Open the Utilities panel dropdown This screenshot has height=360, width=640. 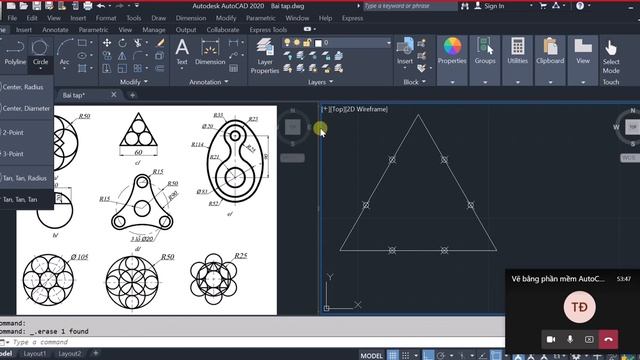point(518,82)
